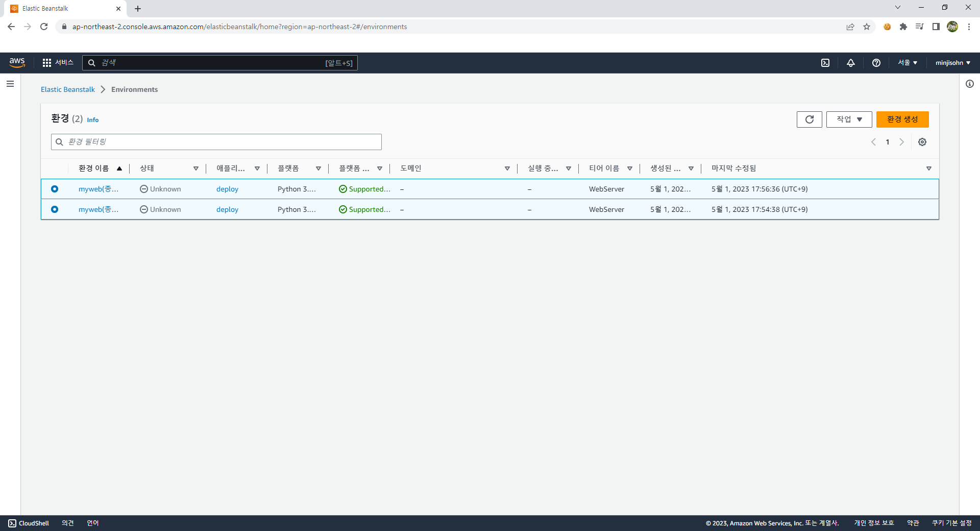Screen dimensions: 980x531
Task: Select the environment modified at 17:56:36
Action: coord(55,189)
